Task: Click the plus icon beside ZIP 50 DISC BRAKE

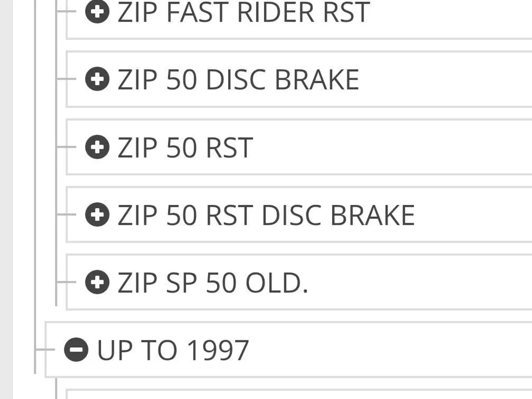Action: point(97,79)
